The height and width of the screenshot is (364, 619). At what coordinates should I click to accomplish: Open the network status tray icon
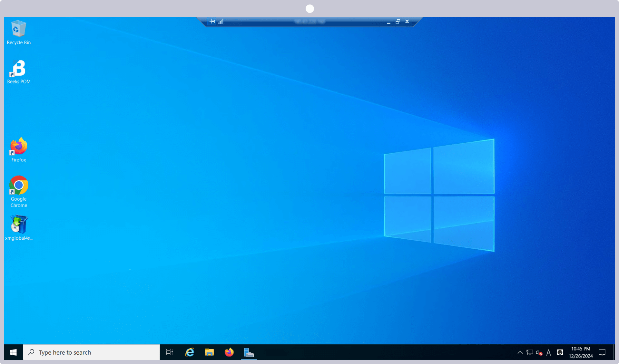(x=530, y=352)
